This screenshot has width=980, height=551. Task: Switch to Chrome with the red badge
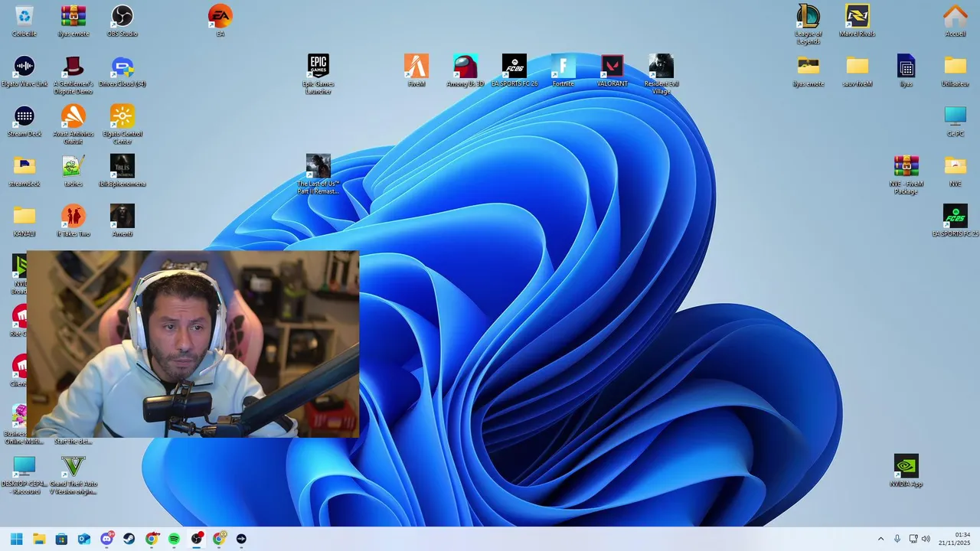(152, 539)
